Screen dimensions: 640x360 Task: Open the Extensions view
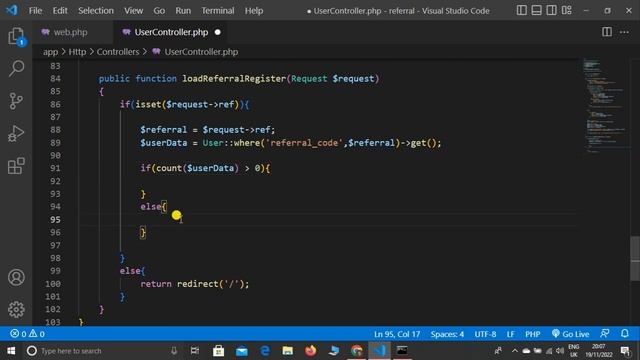click(x=16, y=166)
